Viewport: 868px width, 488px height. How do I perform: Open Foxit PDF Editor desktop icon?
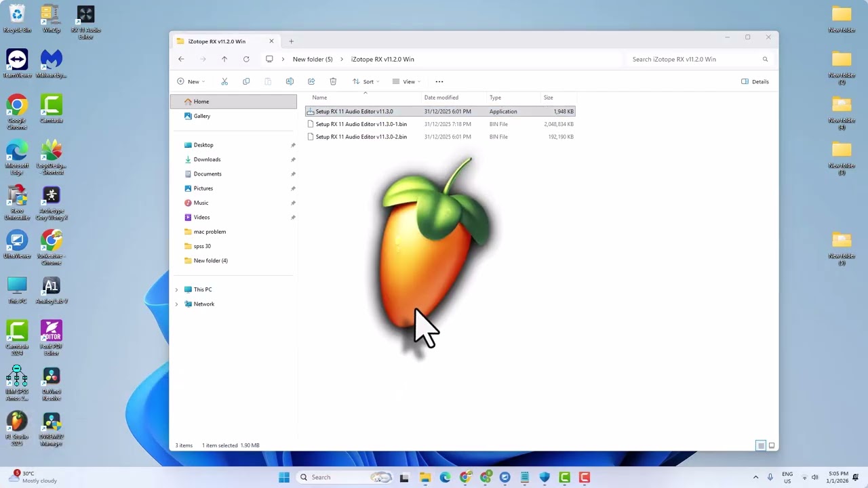52,338
